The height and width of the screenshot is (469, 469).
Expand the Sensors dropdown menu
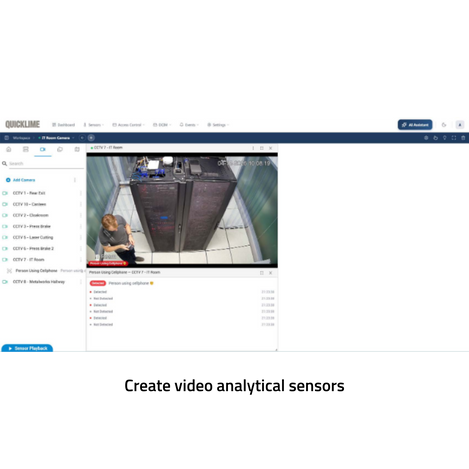94,125
